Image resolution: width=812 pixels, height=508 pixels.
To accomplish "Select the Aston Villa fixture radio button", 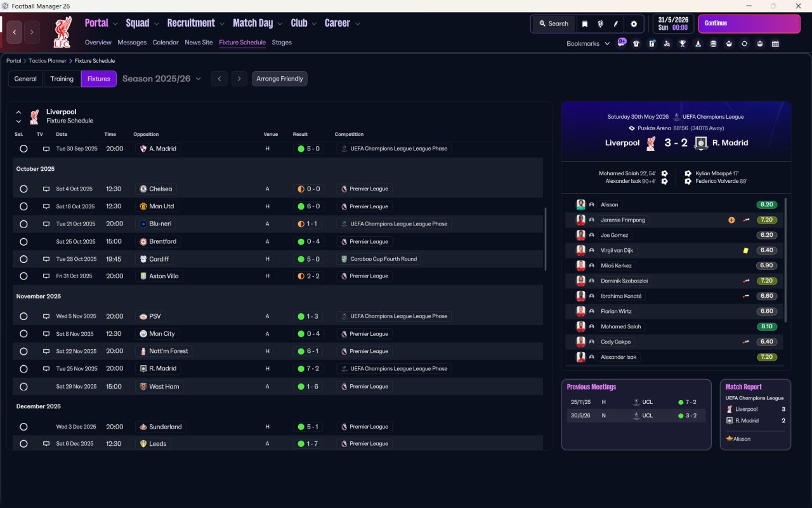I will tap(23, 276).
